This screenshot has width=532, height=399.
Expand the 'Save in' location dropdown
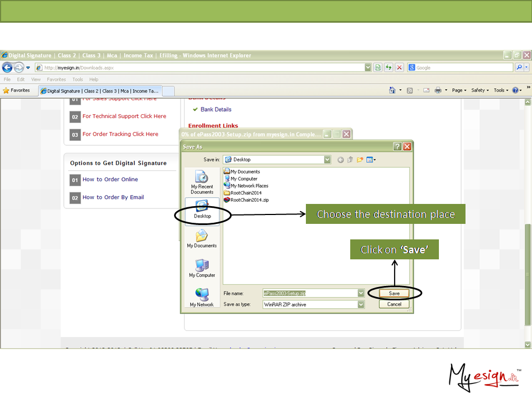327,160
